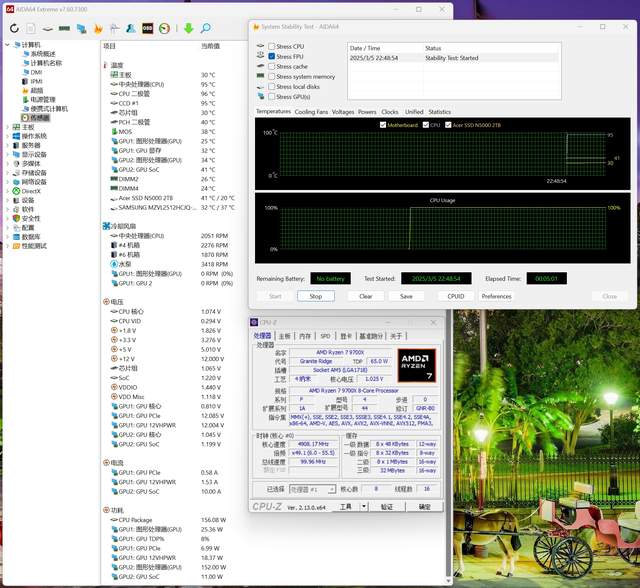
Task: Switch to the Cooling Fans tab
Action: [x=311, y=112]
